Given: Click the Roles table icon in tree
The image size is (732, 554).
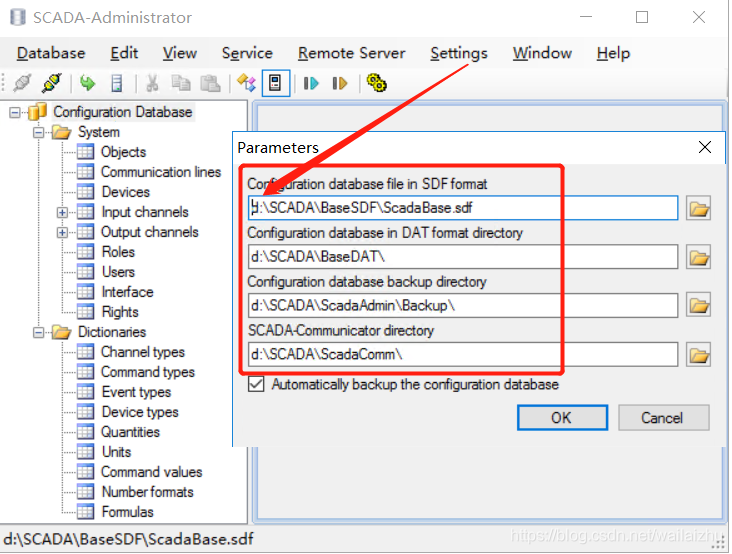Looking at the screenshot, I should (x=85, y=252).
